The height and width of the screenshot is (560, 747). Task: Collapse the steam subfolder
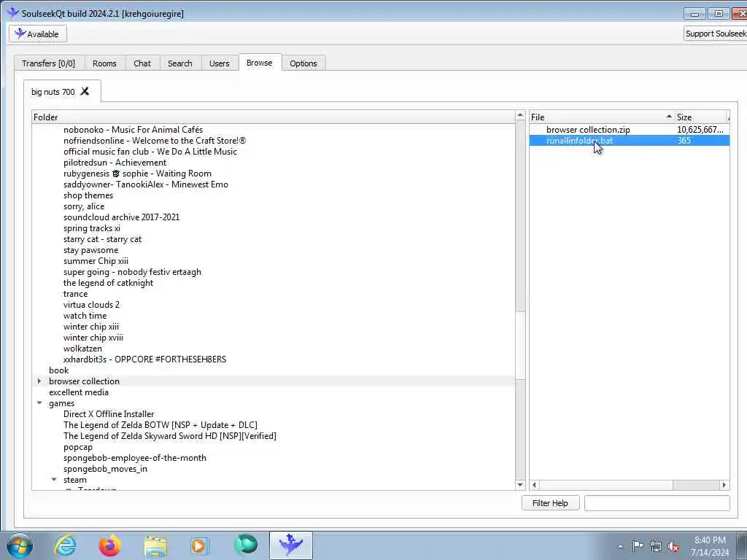click(54, 480)
